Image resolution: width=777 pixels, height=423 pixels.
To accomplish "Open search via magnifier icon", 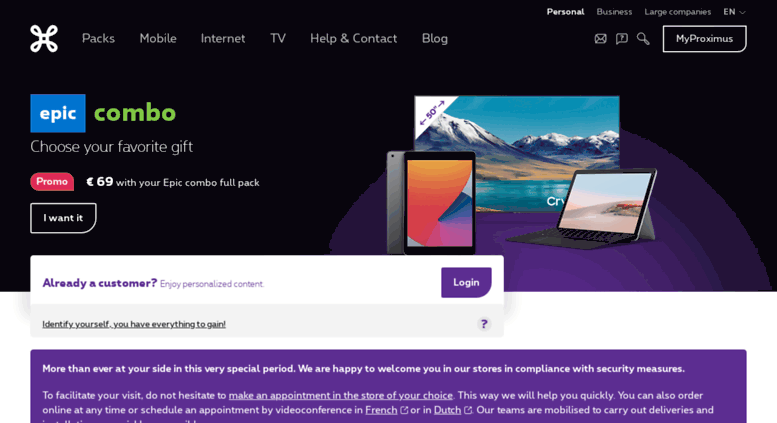I will (643, 39).
